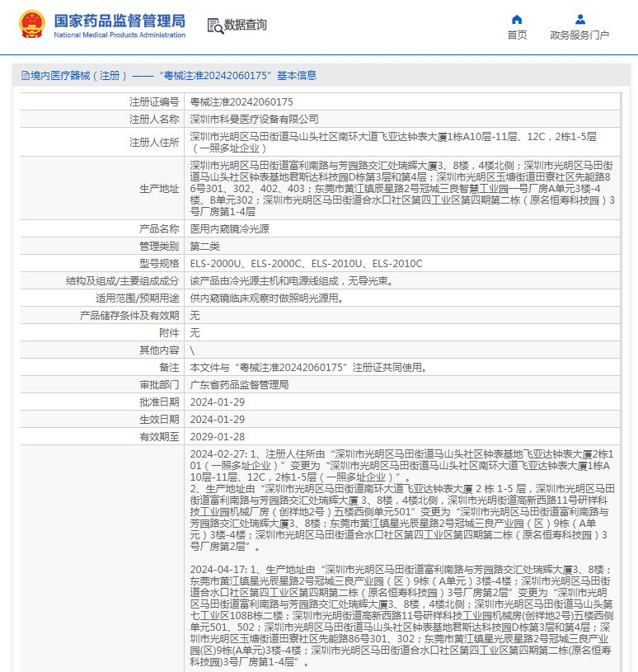
Task: Click the 附件 label
Action: click(169, 333)
